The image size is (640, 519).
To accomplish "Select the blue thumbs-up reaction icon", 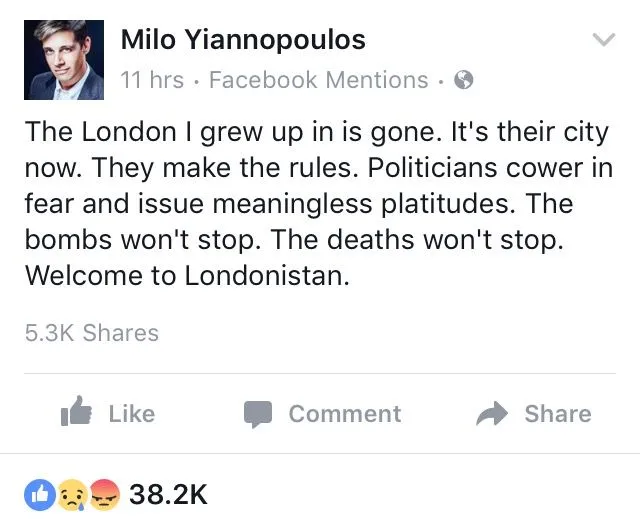I will [39, 493].
